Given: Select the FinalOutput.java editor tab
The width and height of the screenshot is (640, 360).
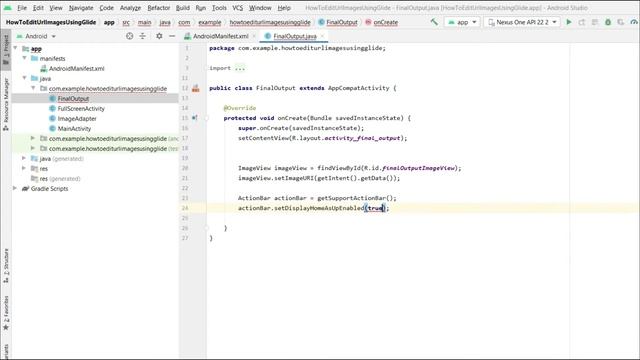Looking at the screenshot, I should tap(295, 36).
